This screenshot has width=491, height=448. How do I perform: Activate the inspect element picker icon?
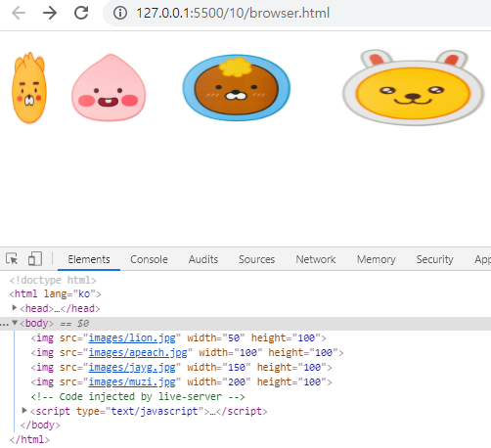point(13,259)
